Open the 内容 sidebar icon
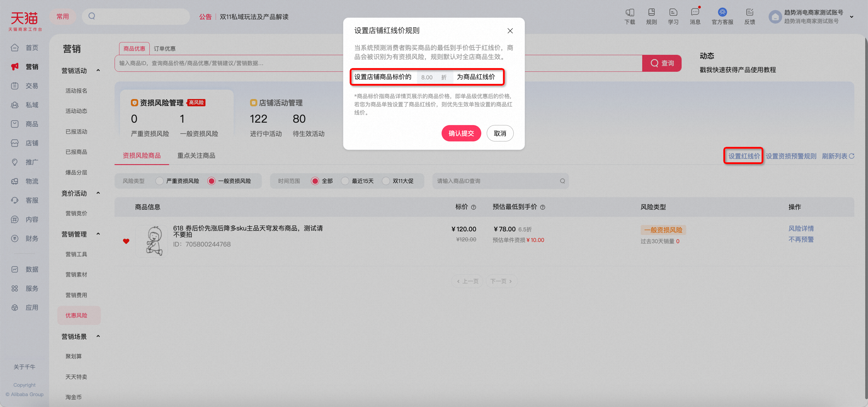The height and width of the screenshot is (407, 868). point(15,220)
